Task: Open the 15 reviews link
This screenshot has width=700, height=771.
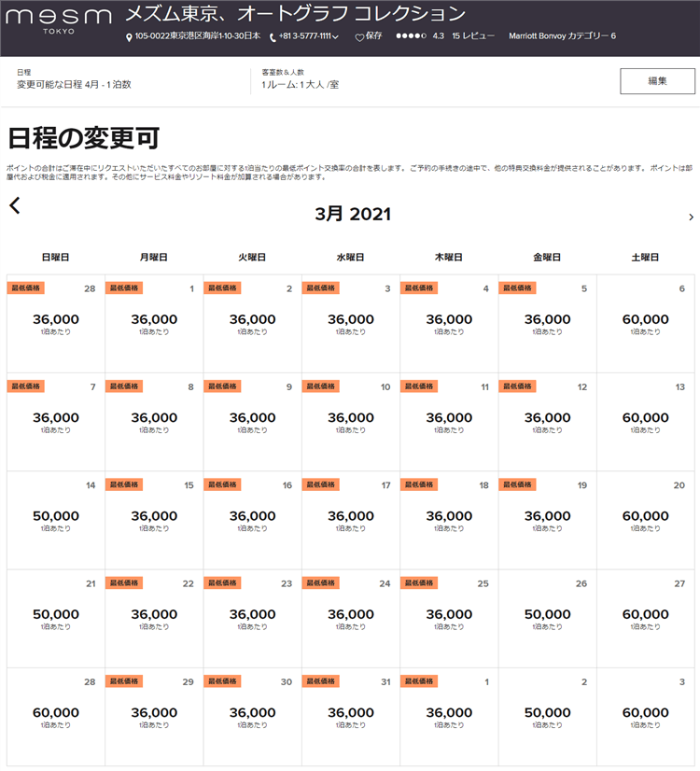Action: (x=473, y=36)
